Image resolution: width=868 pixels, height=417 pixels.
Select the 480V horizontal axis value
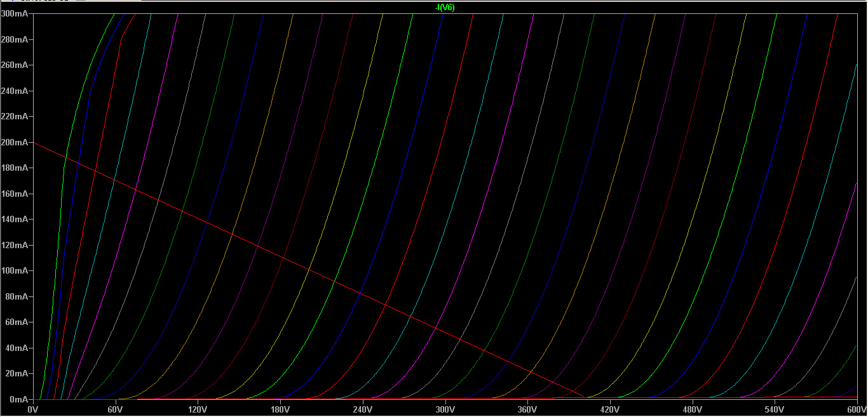[693, 410]
